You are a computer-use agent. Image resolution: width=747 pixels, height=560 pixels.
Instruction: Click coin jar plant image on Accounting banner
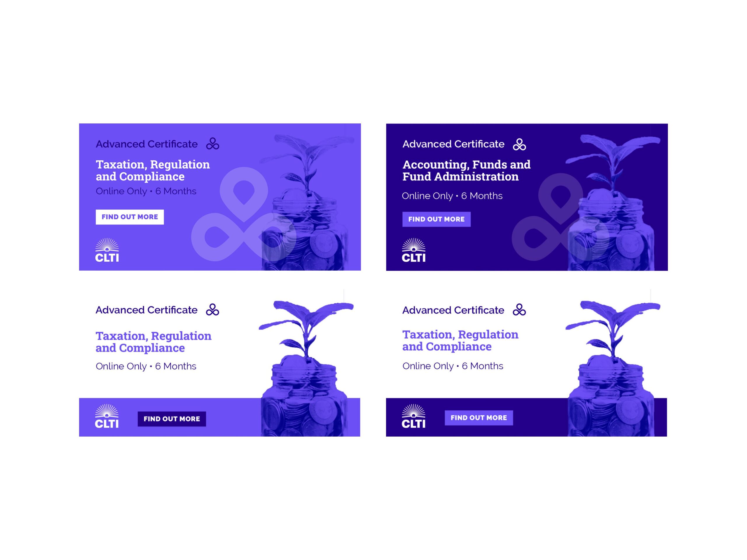(612, 202)
